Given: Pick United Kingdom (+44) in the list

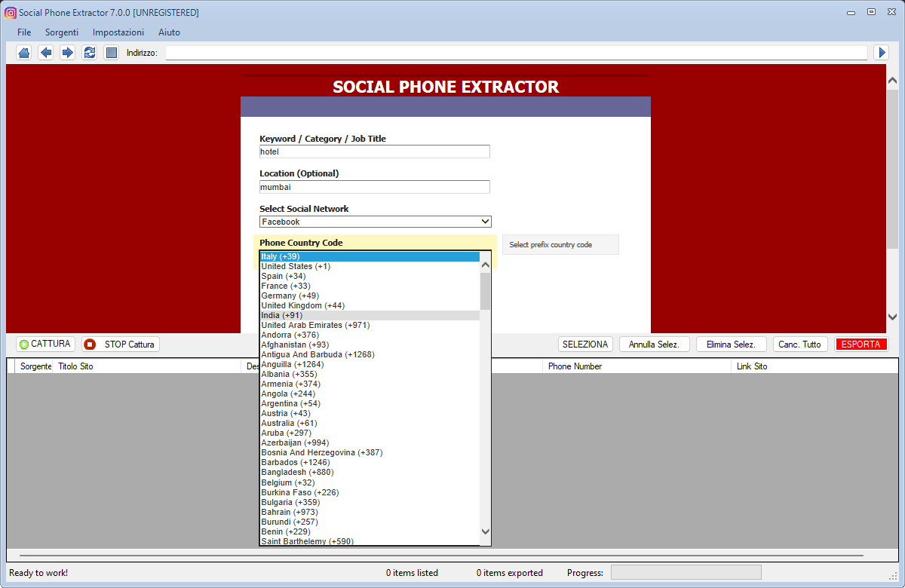Looking at the screenshot, I should click(370, 305).
